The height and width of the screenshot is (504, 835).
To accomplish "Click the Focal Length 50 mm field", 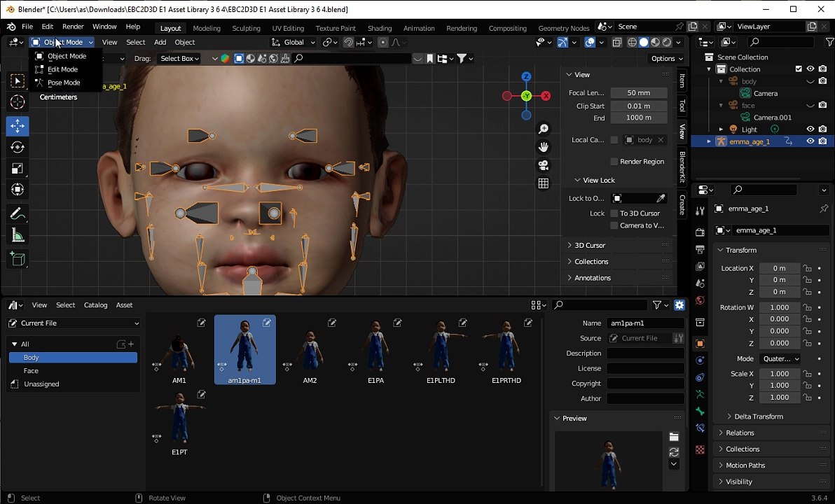I will click(x=638, y=92).
